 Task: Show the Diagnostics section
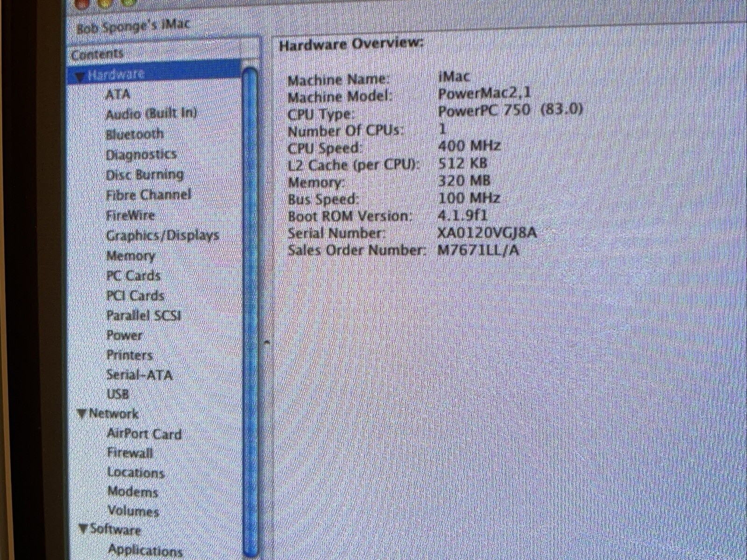(141, 155)
